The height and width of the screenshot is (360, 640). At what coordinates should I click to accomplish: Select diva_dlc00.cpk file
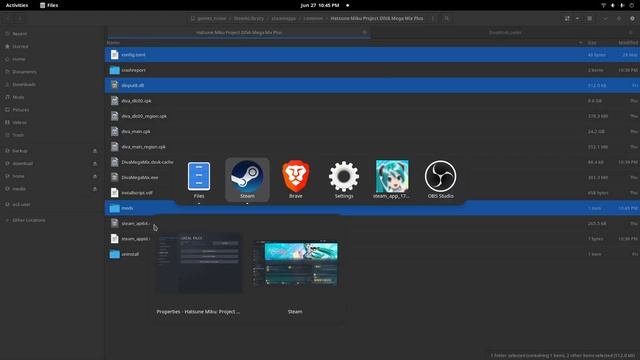[372, 101]
